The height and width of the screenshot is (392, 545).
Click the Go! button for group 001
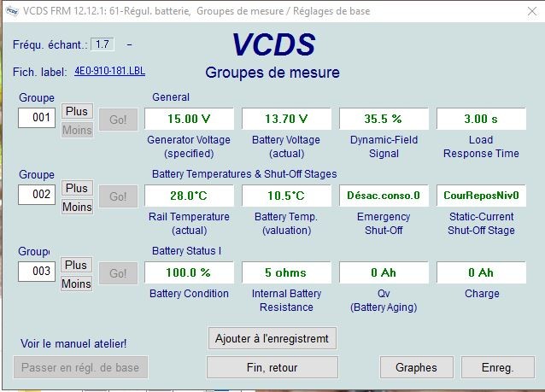click(118, 120)
